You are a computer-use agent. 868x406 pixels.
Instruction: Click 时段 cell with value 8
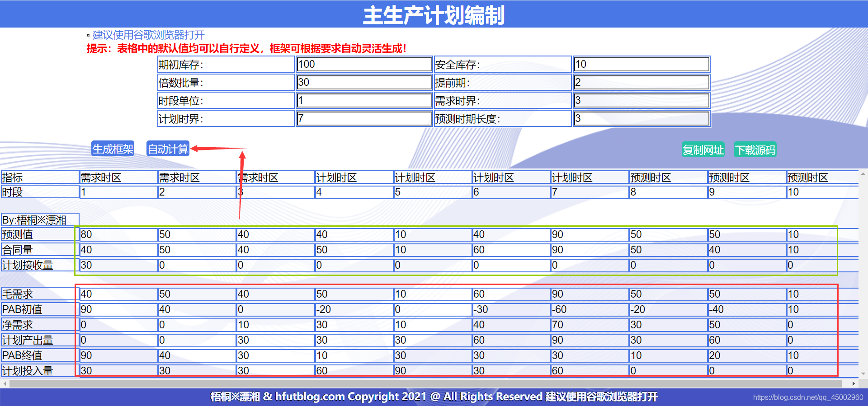coord(669,192)
